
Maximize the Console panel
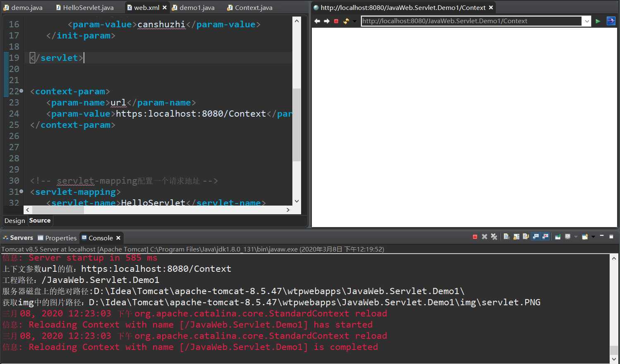pos(611,237)
